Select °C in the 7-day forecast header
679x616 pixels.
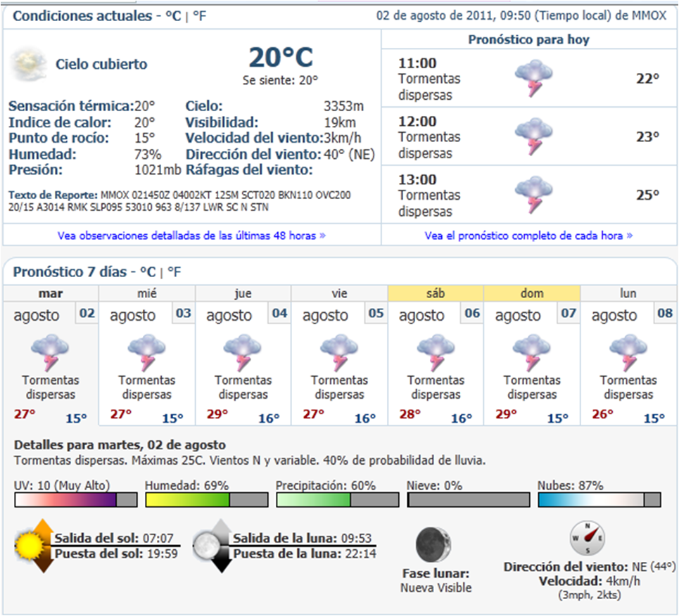coord(147,271)
